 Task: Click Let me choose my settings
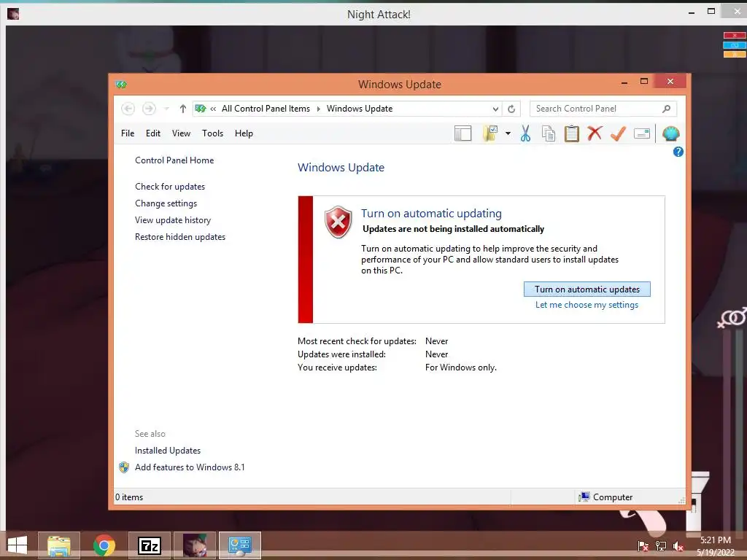(587, 305)
